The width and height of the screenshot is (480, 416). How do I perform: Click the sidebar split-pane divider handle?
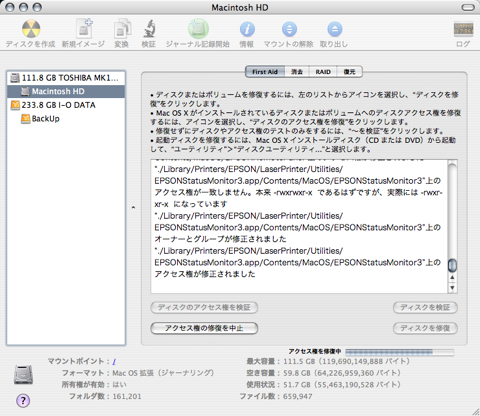(133, 207)
